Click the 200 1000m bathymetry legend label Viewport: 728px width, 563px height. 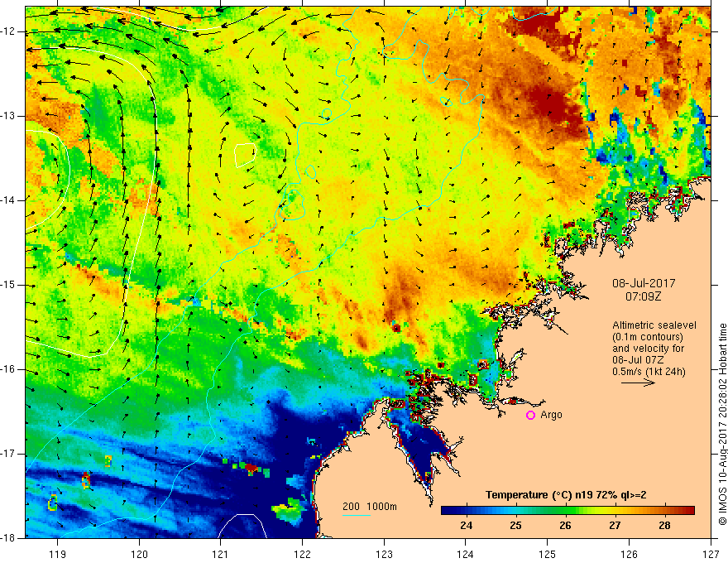coord(370,507)
